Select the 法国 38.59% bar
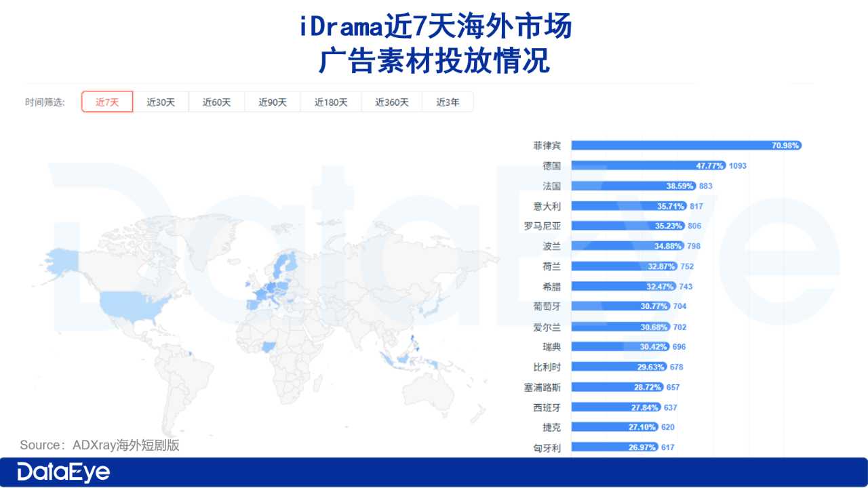The image size is (868, 488). (x=634, y=186)
